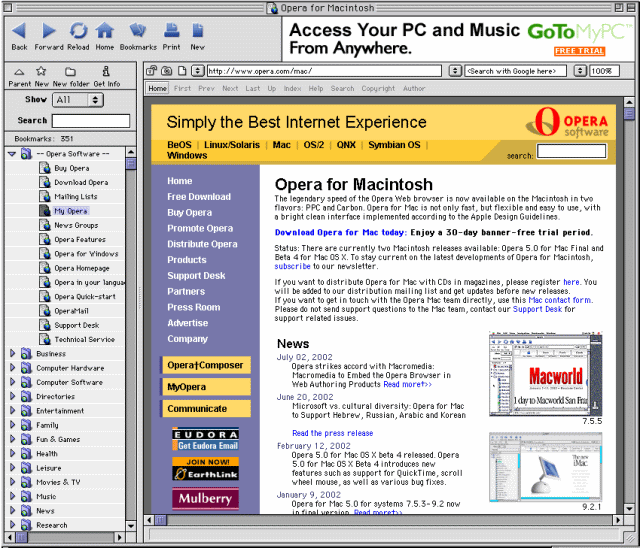Add New bookmark with star icon
The image size is (640, 548).
[41, 77]
